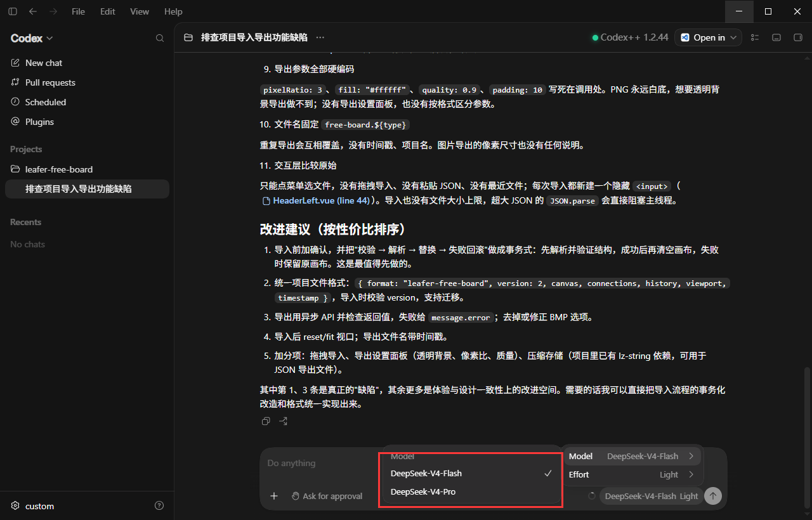Open the search icon in sidebar

coord(160,38)
